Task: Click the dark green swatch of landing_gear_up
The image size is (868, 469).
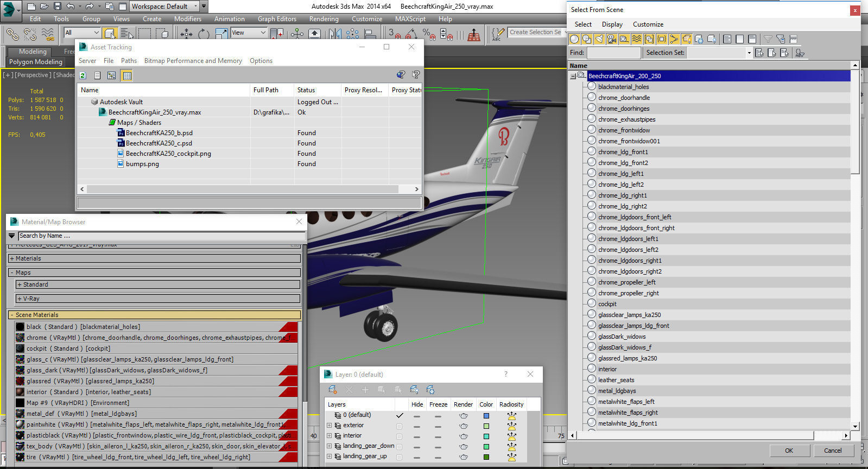Action: (x=486, y=457)
